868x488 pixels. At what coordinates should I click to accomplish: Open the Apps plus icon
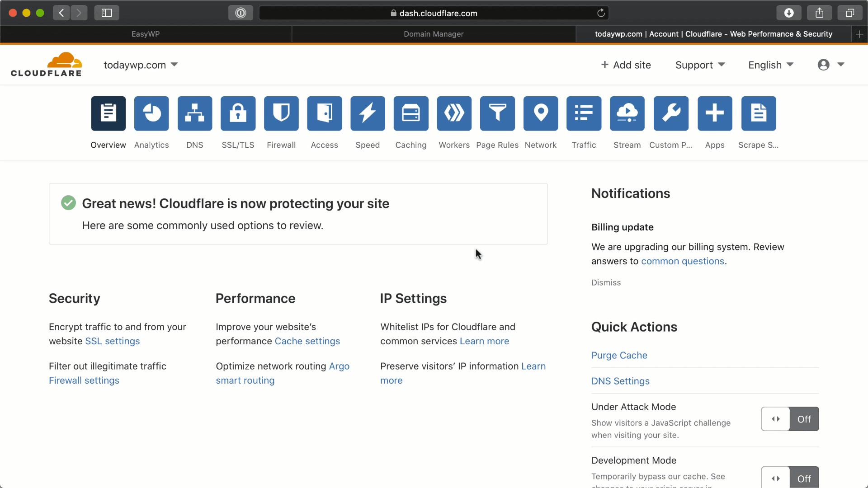[x=715, y=113]
